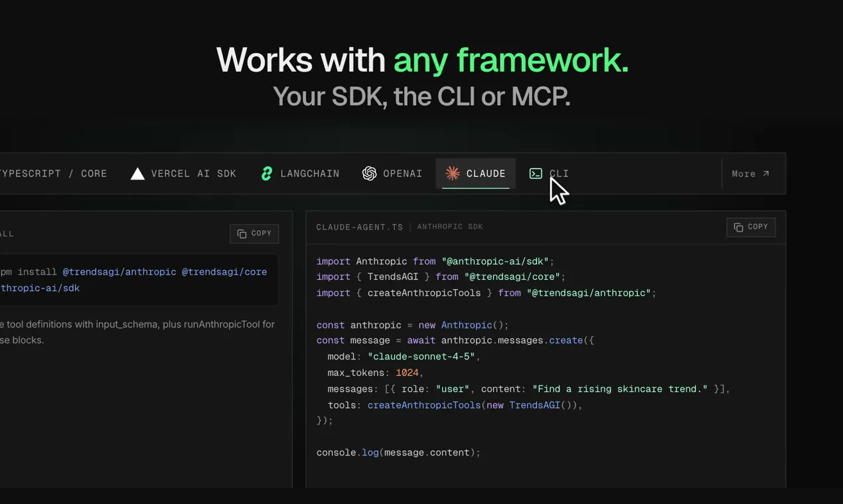Click @trendsagi/core in the install command
Viewport: 843px width, 504px height.
coord(224,272)
